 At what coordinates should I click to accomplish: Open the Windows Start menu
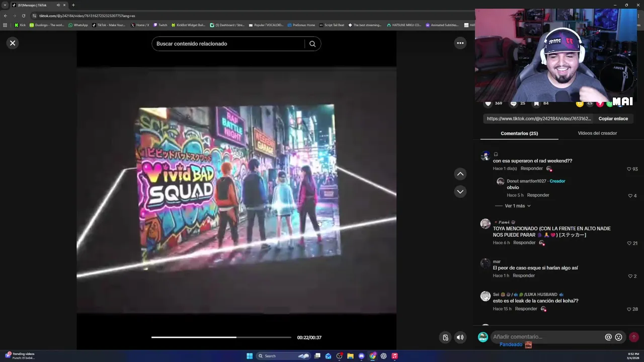[250, 356]
